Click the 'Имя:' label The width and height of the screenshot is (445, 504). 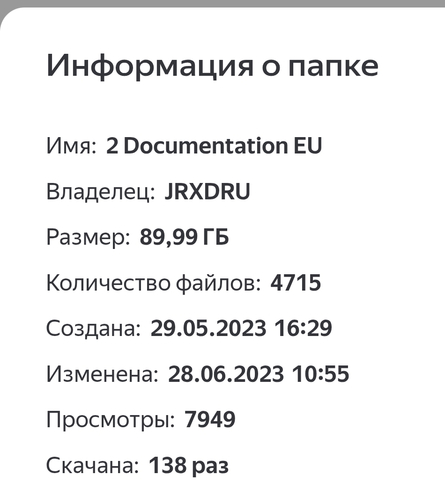click(71, 146)
